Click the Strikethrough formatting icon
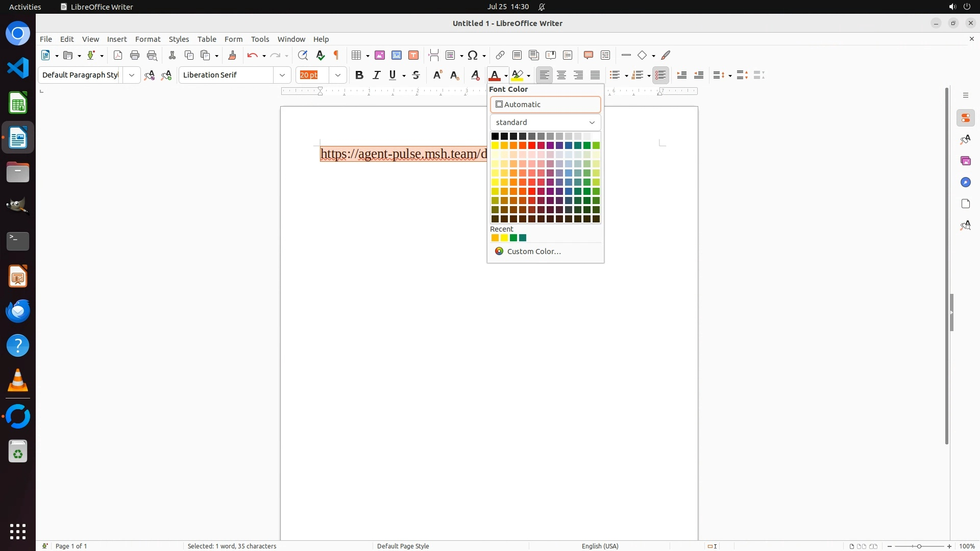Screen dimensions: 980x551 point(416,75)
